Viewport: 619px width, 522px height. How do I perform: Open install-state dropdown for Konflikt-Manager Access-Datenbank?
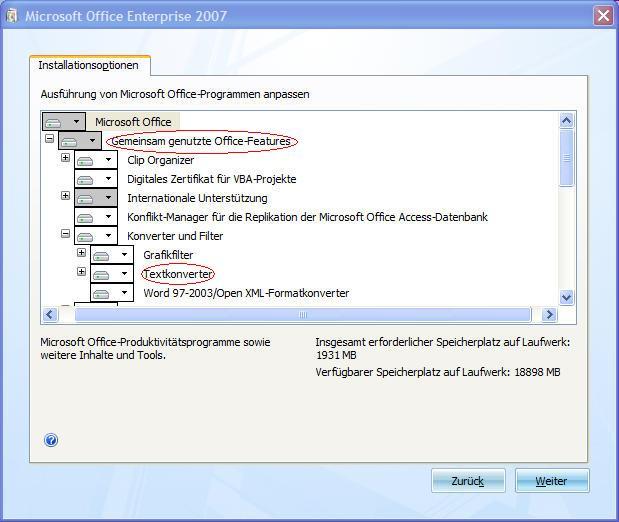[96, 217]
